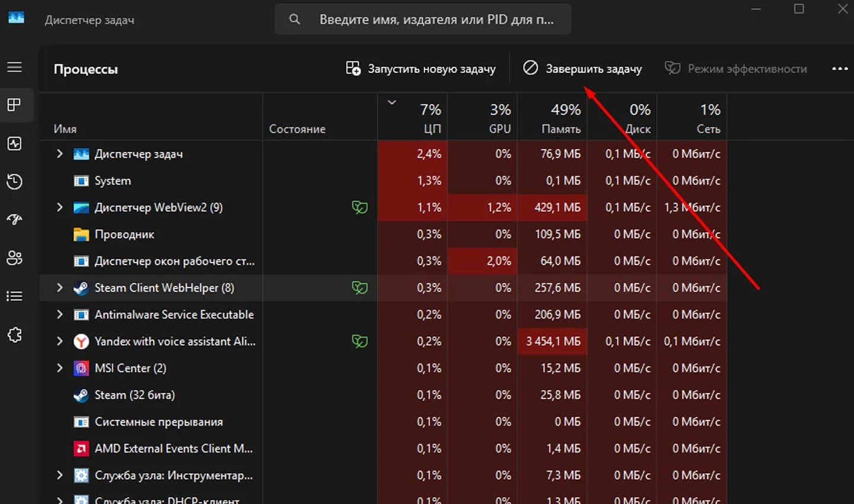Screen dimensions: 854x504
Task: Open the hamburger navigation menu
Action: pyautogui.click(x=14, y=67)
